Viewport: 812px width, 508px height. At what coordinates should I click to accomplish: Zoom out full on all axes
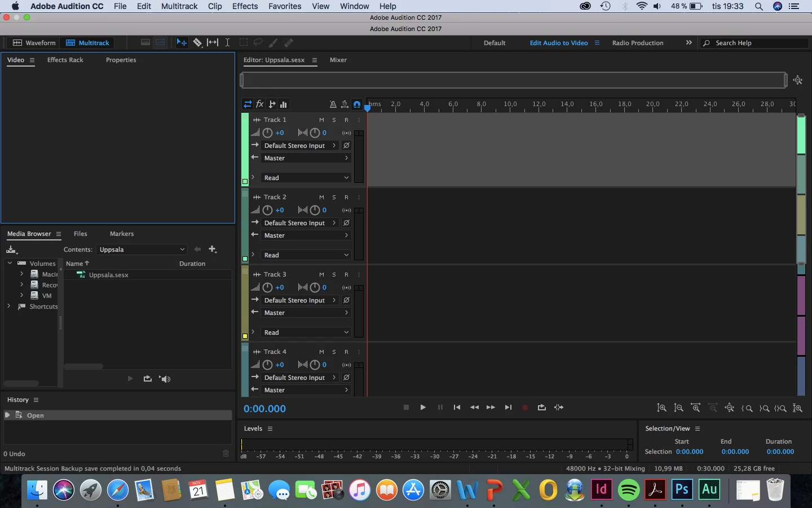coord(730,408)
